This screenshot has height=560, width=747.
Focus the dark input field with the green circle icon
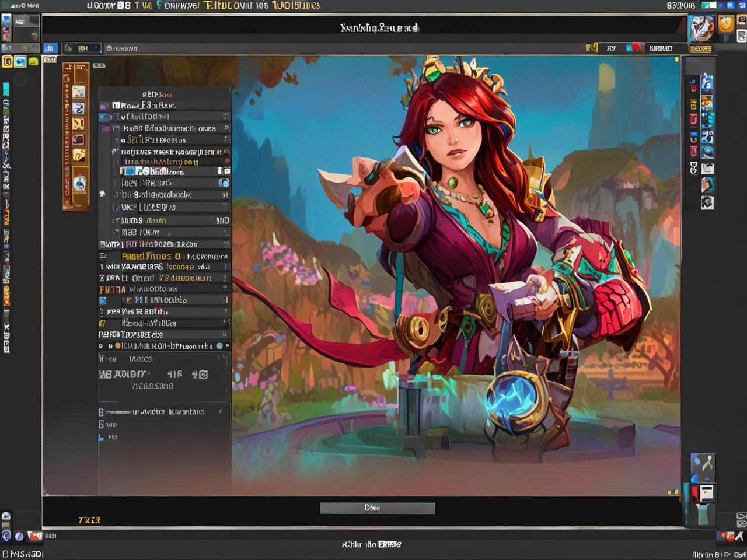pos(82,48)
